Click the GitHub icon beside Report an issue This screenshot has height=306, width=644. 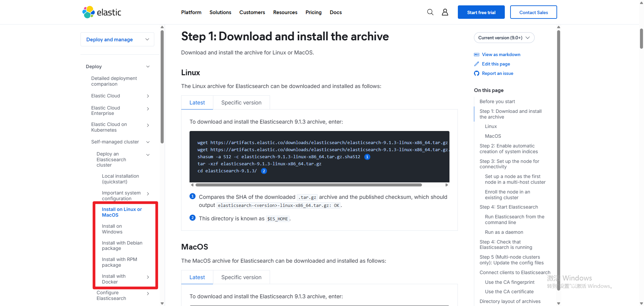pos(476,73)
